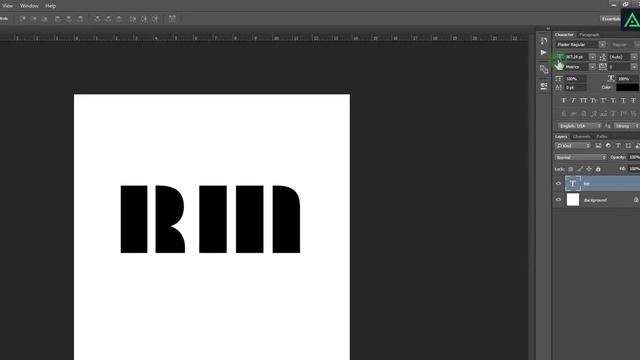The image size is (640, 360).
Task: Toggle Faux Italic text style
Action: click(x=573, y=100)
